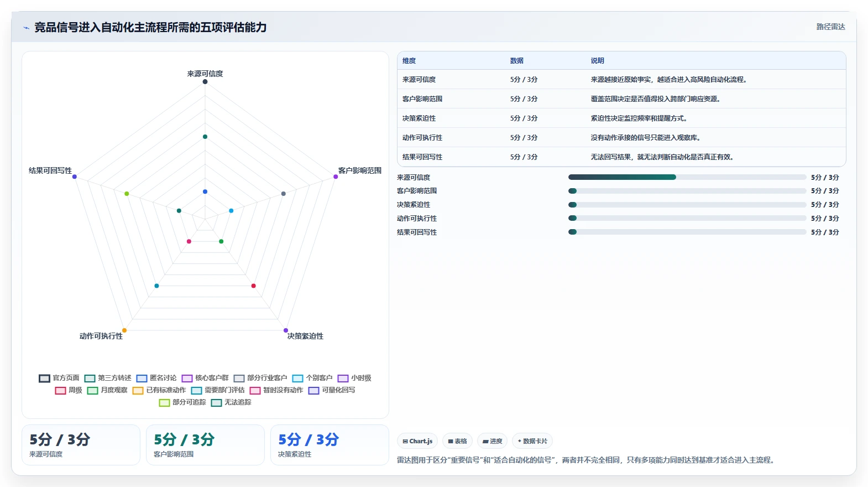Toggle the 部分可追踪 legend item
Image resolution: width=868 pixels, height=487 pixels.
coord(182,402)
